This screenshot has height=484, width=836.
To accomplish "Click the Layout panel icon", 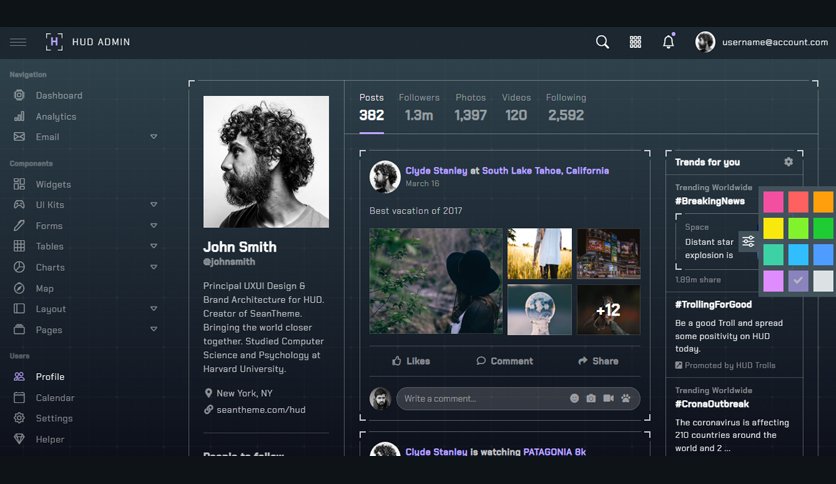I will coord(19,309).
